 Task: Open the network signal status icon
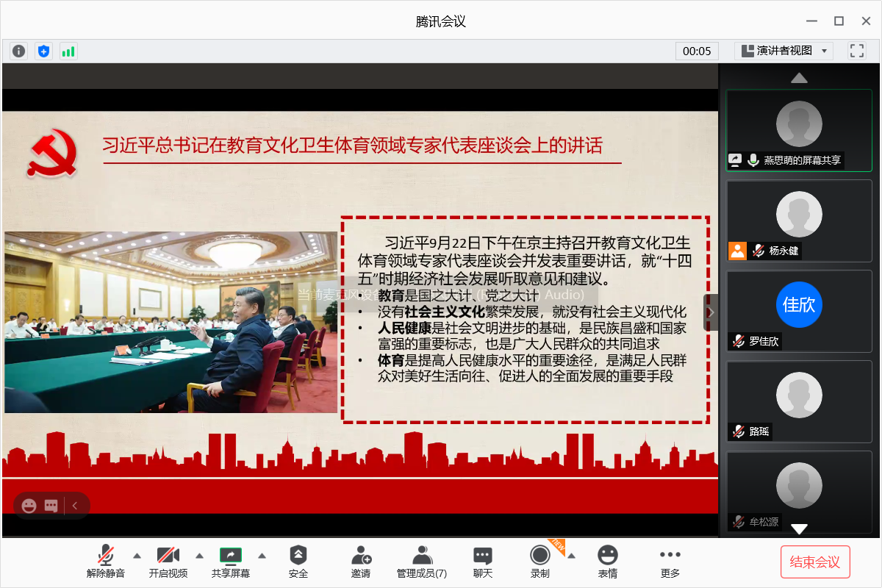point(68,51)
